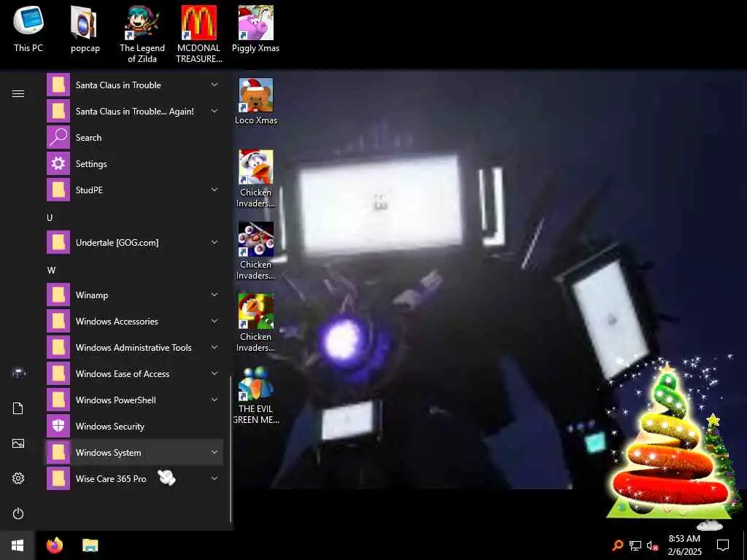
Task: Click the Show desktop sliver on taskbar
Action: pos(745,545)
